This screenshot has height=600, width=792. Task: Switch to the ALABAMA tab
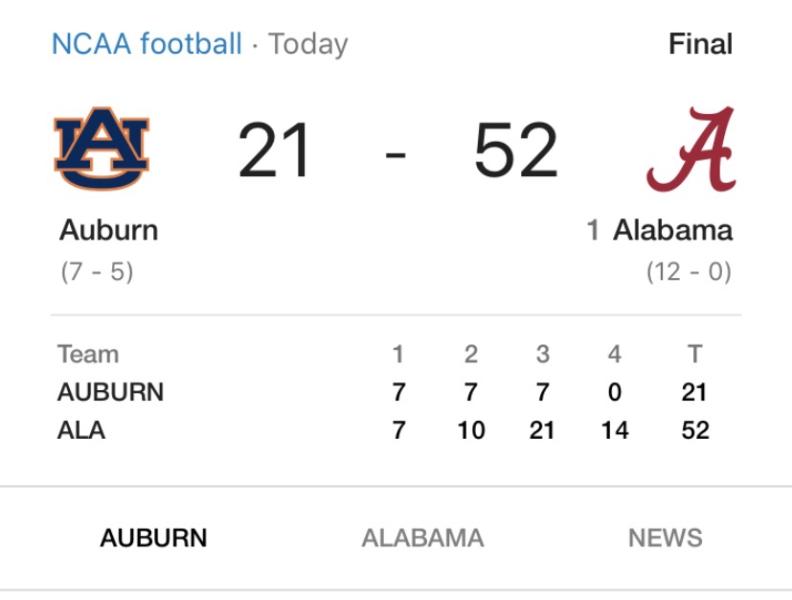(x=423, y=538)
